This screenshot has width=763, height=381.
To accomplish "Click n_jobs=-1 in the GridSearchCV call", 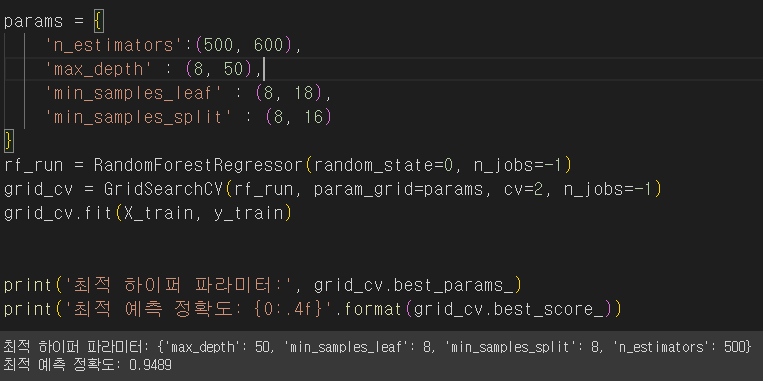I will [608, 189].
